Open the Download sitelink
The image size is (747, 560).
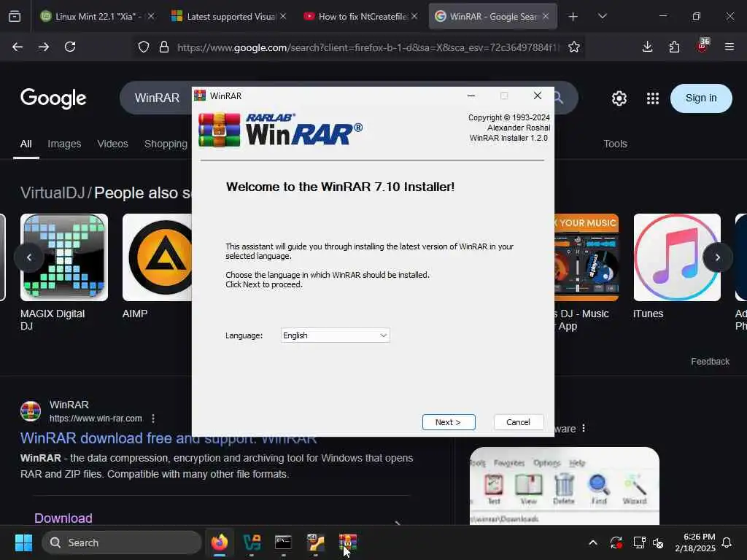[63, 518]
